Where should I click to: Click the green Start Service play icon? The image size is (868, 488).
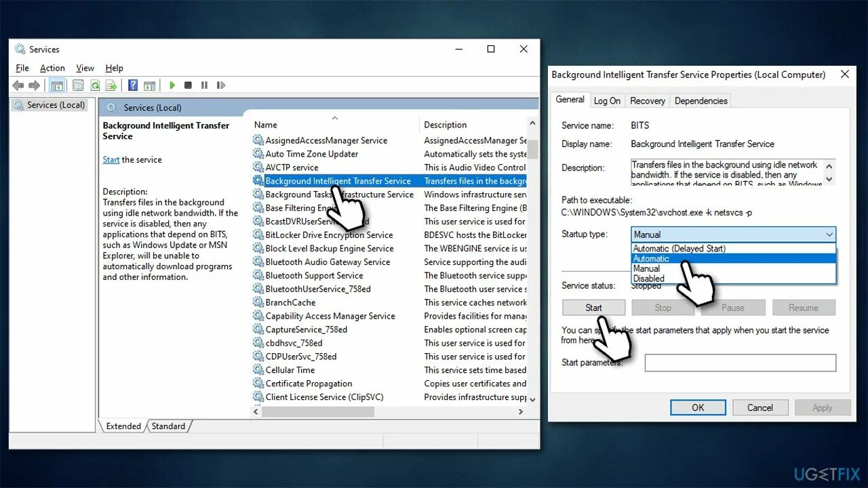tap(172, 85)
